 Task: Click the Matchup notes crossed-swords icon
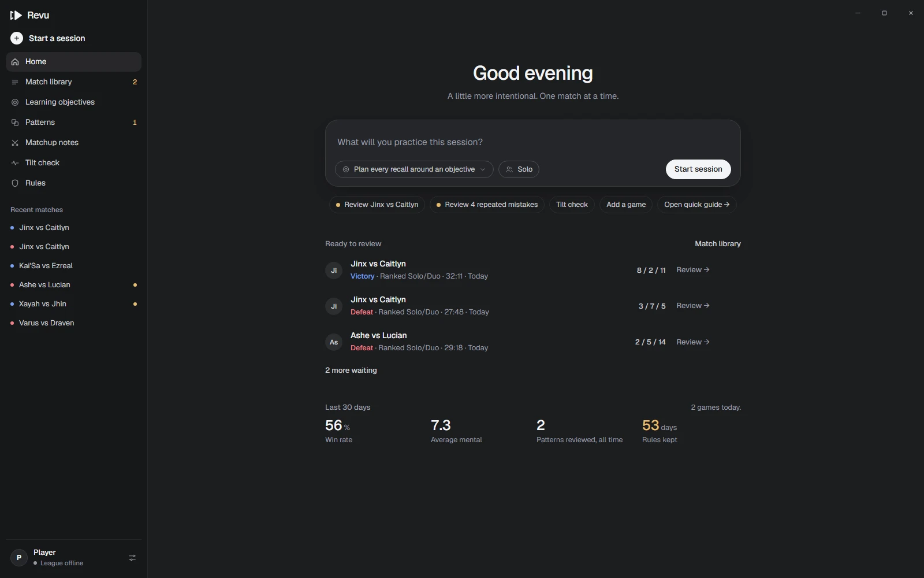(x=15, y=143)
